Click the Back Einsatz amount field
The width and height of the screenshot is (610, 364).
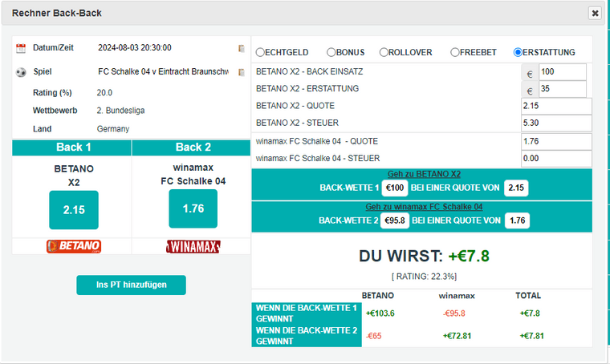563,72
